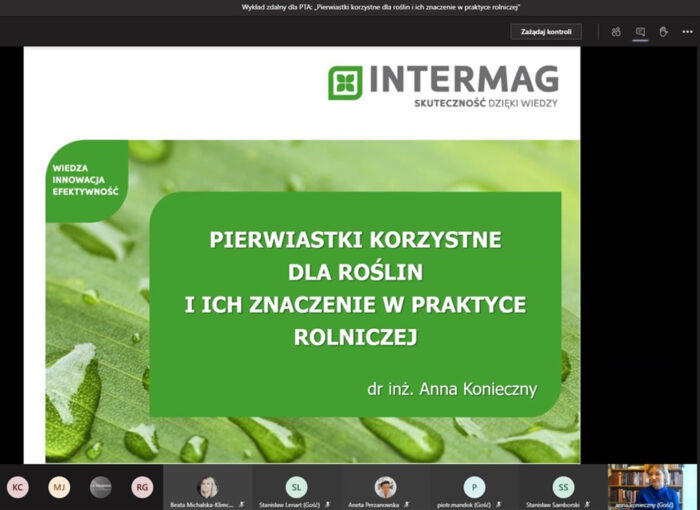
Task: Click Stanisław Lenart's SL avatar
Action: pyautogui.click(x=296, y=487)
